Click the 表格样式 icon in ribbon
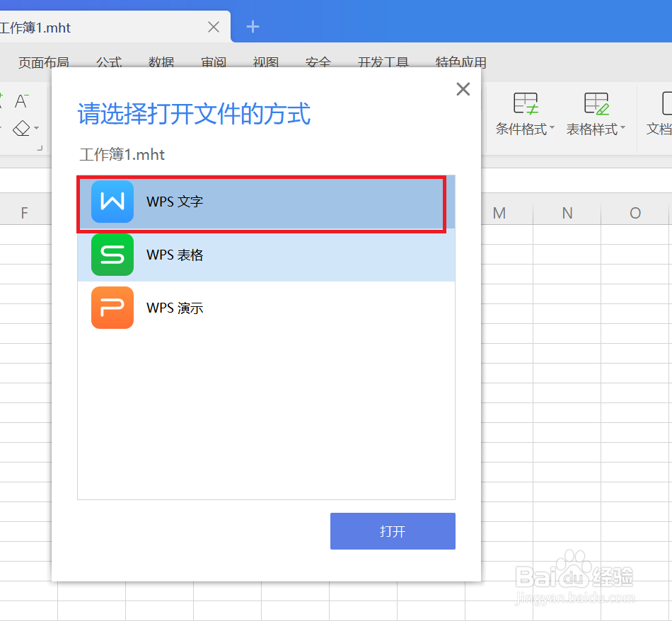The height and width of the screenshot is (621, 672). (x=596, y=103)
